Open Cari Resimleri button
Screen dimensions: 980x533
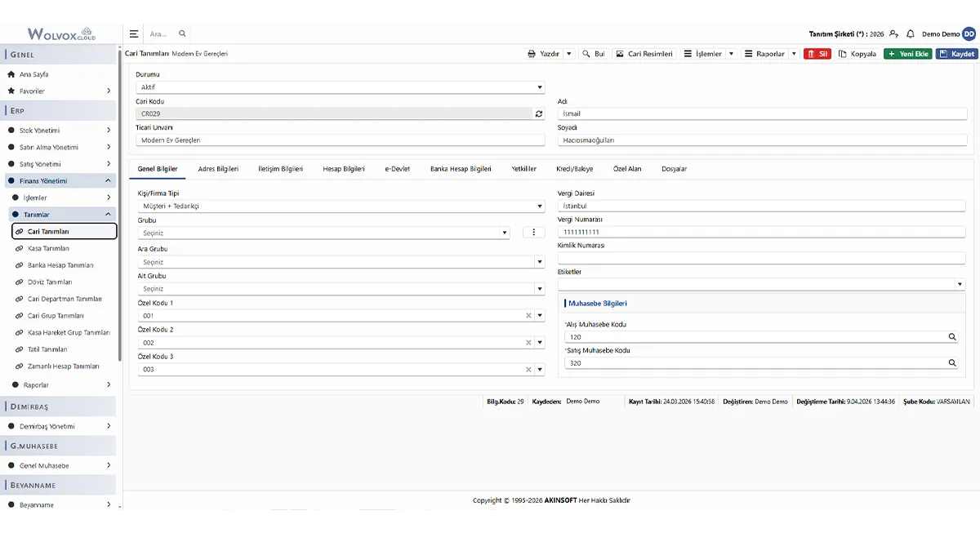click(644, 54)
